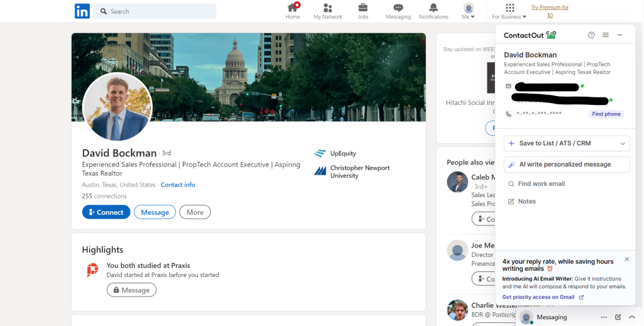Image resolution: width=644 pixels, height=326 pixels.
Task: Check the Notifications bell icon
Action: coord(433,8)
